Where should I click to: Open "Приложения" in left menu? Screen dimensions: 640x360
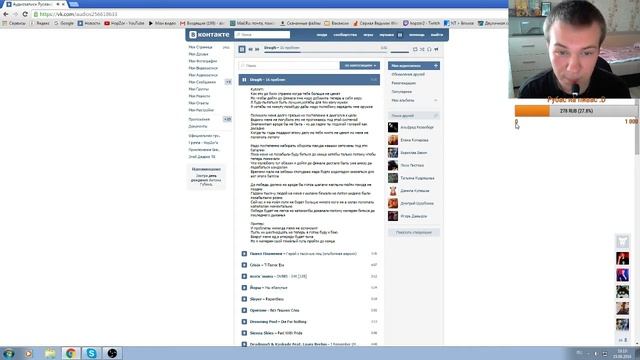tap(199, 119)
